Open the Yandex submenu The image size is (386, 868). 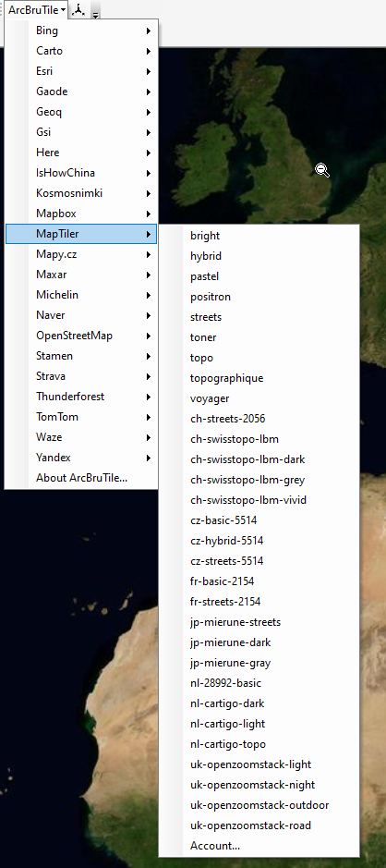coord(81,458)
